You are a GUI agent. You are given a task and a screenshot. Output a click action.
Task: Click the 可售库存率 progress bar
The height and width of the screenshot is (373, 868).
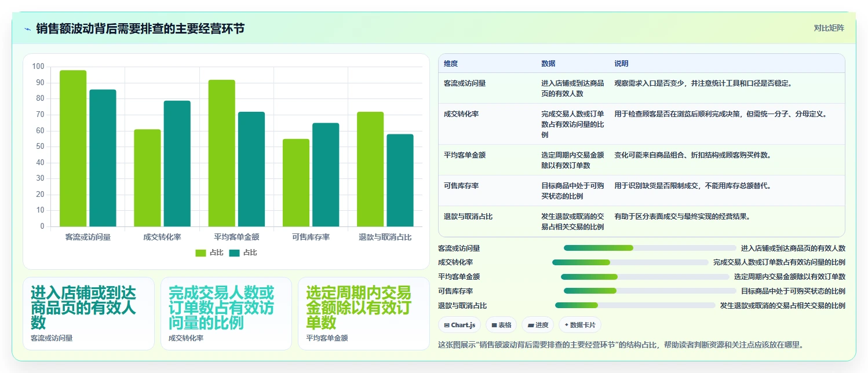click(650, 291)
